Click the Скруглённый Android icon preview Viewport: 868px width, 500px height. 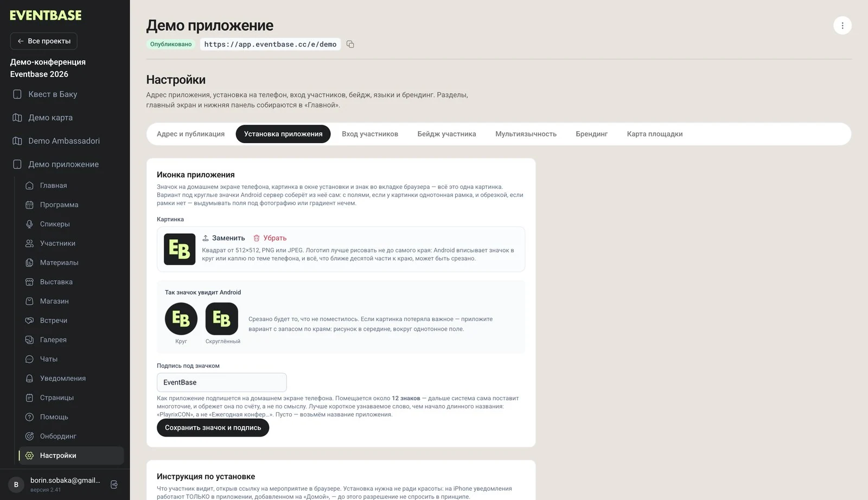(222, 319)
